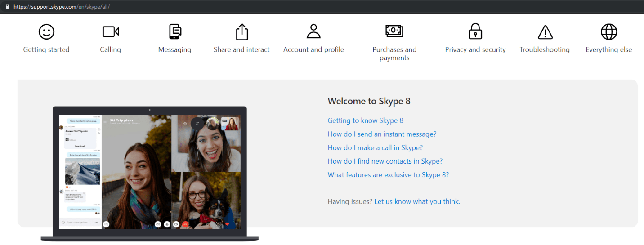Click the Welcome to Skype 8 heading
Viewport: 644px width, 245px height.
coord(369,101)
